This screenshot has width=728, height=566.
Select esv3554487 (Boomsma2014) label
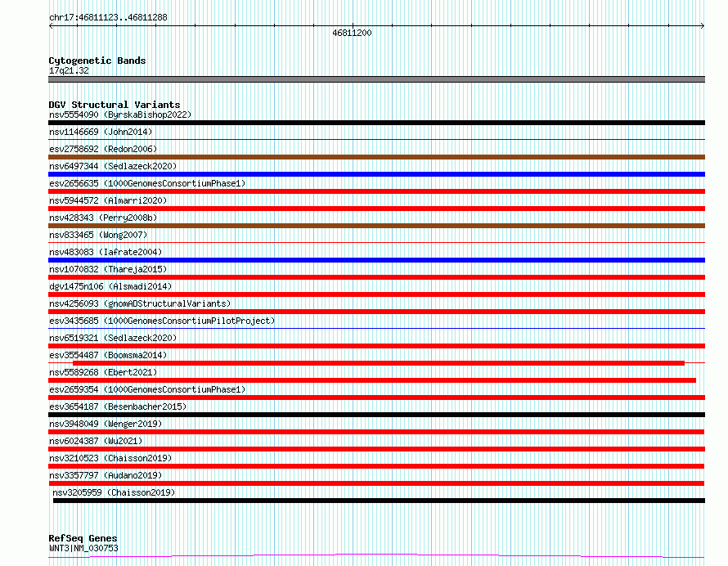pos(108,355)
